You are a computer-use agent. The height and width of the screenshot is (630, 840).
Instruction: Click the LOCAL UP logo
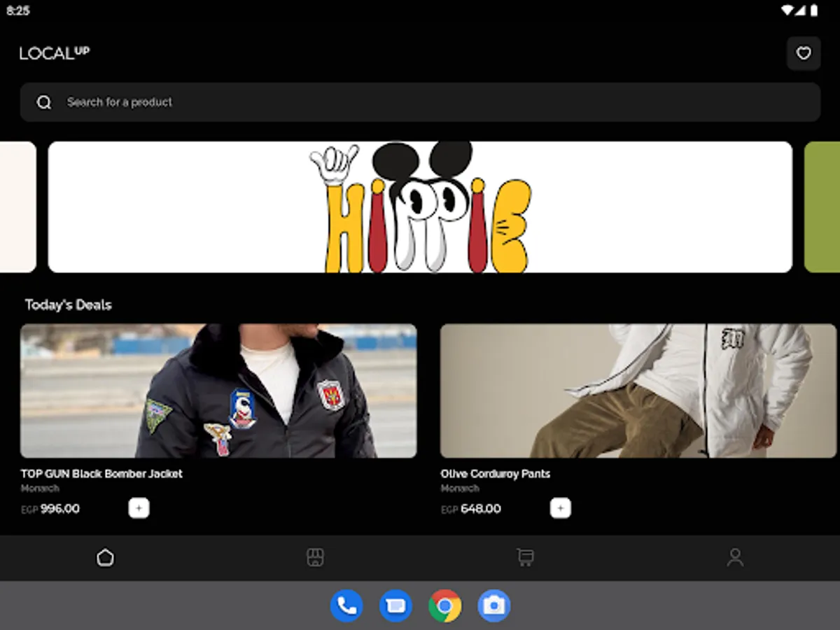[x=55, y=53]
